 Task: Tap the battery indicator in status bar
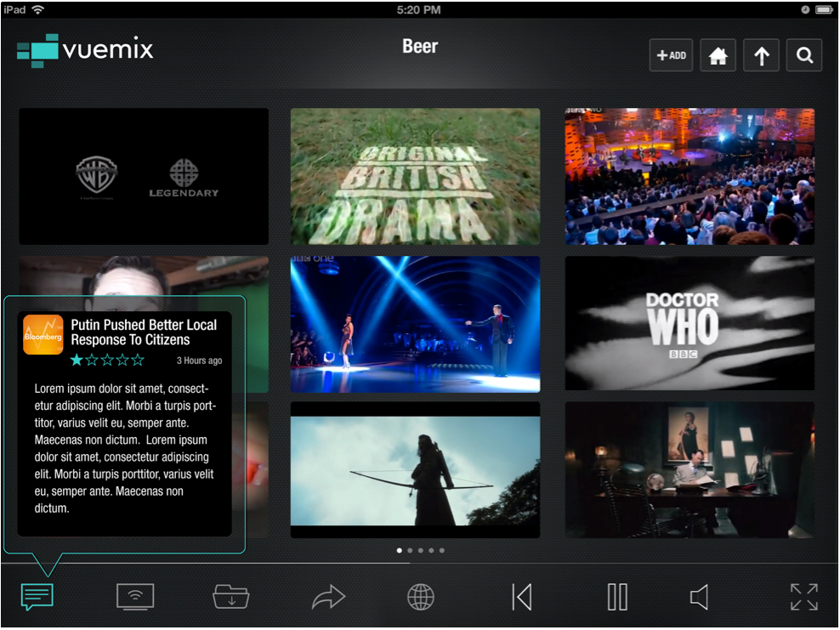point(823,9)
